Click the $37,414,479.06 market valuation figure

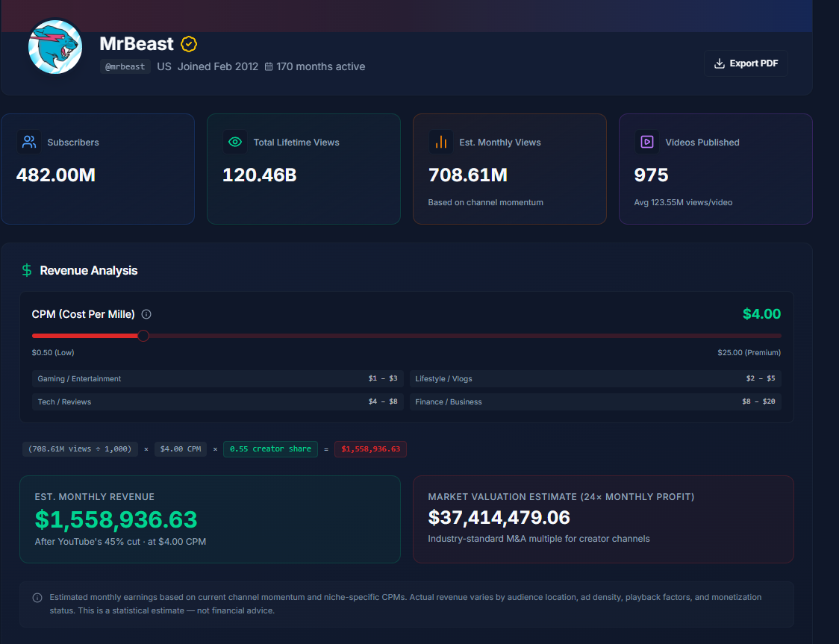click(x=499, y=518)
